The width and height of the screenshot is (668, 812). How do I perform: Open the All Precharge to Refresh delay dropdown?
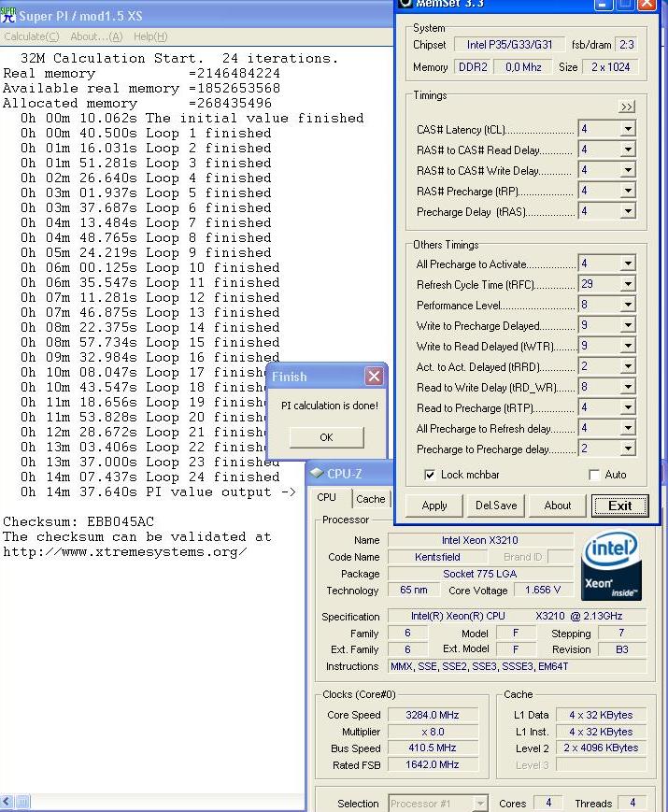pos(628,428)
